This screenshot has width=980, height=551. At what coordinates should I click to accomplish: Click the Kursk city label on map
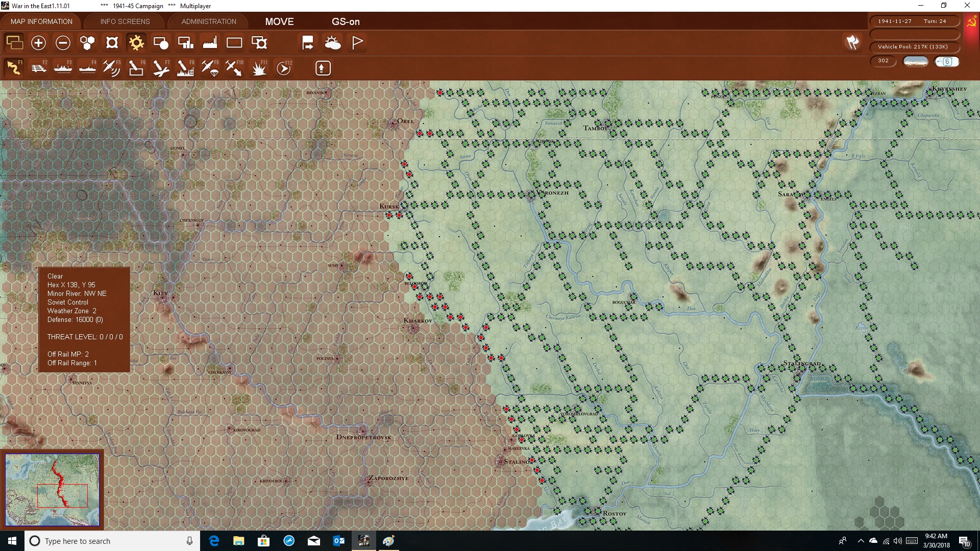pyautogui.click(x=389, y=206)
